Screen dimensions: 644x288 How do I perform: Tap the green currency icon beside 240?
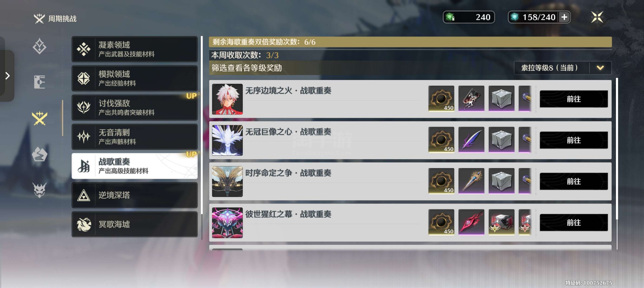tap(450, 17)
